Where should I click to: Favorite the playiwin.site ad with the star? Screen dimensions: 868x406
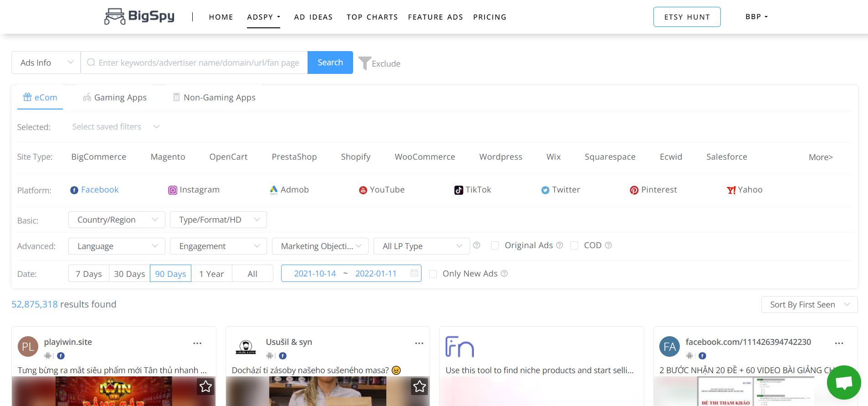coord(205,387)
